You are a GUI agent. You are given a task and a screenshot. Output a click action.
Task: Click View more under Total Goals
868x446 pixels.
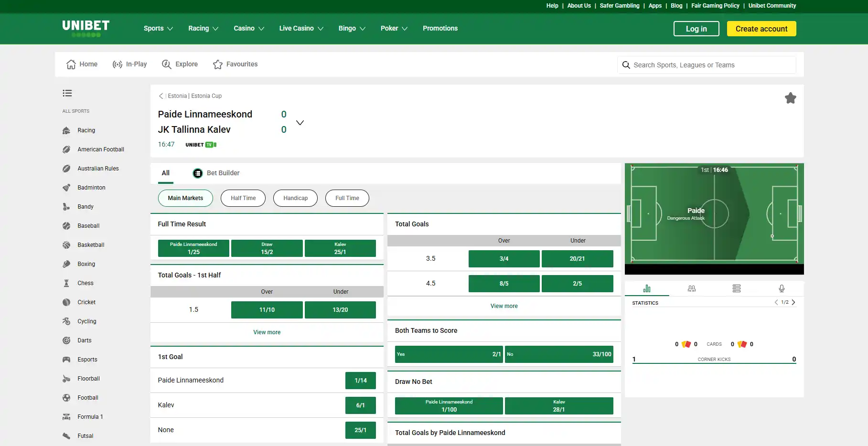click(x=504, y=306)
